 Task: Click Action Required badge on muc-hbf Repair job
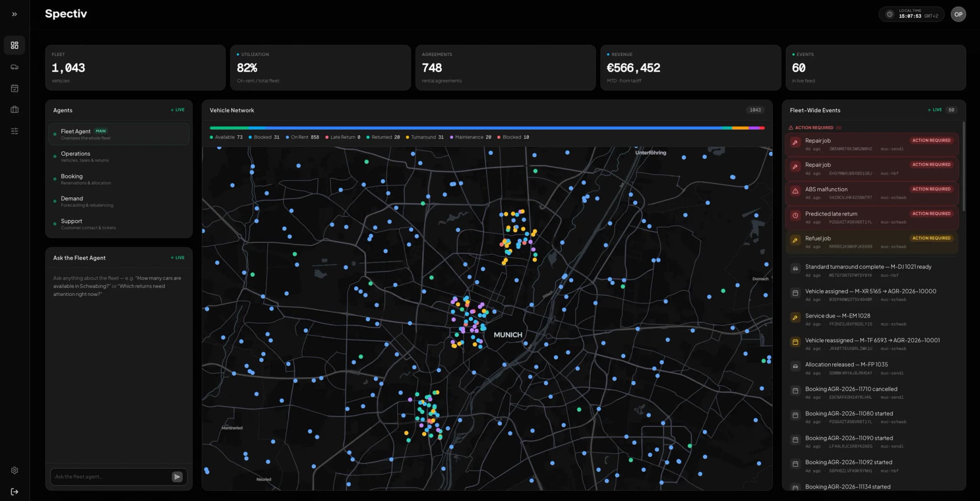tap(931, 164)
